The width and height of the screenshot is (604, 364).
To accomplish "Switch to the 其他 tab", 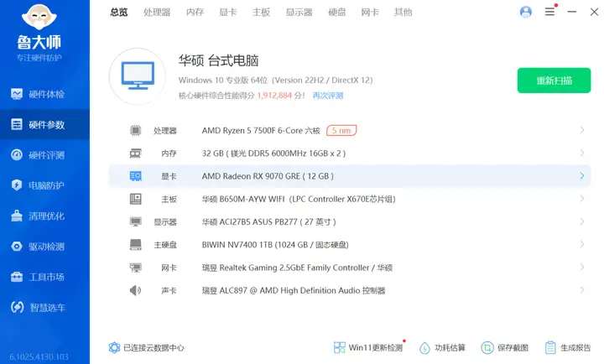I will [403, 12].
